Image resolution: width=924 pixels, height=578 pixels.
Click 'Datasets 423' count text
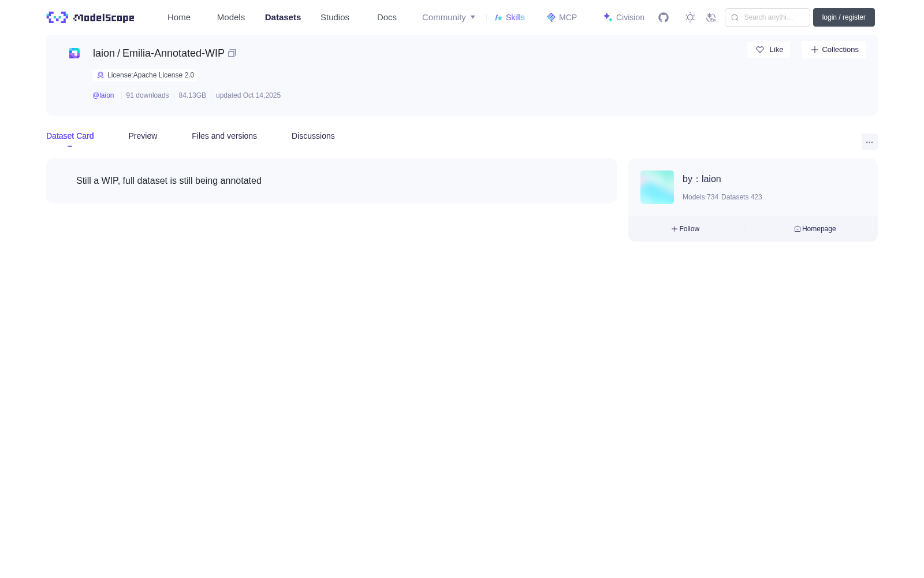(x=742, y=197)
